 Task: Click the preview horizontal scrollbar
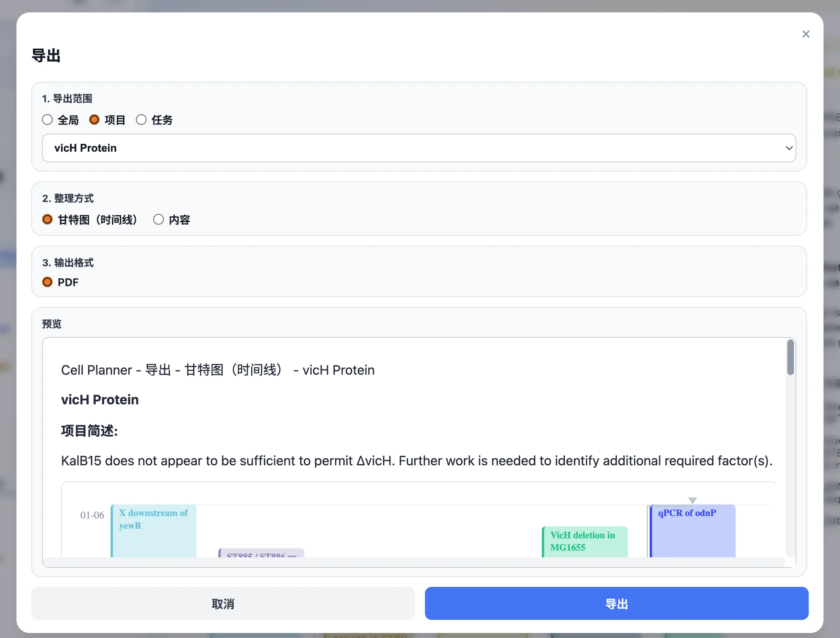(415, 562)
